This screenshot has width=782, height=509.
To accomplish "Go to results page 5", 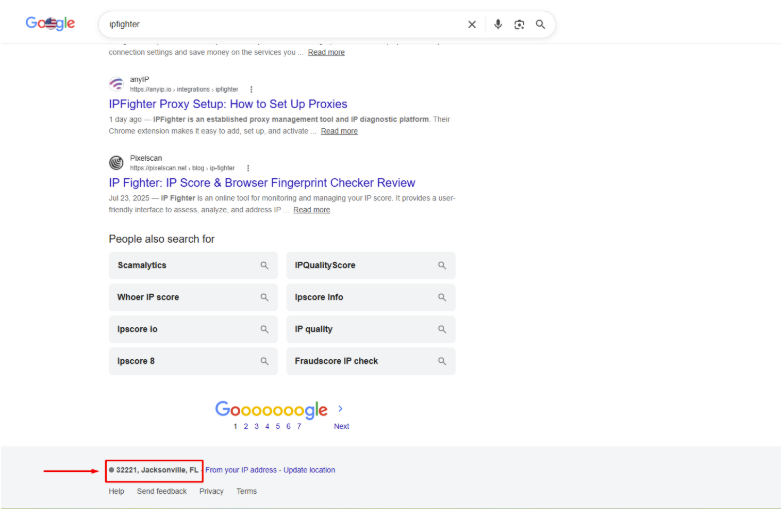I will pyautogui.click(x=278, y=426).
